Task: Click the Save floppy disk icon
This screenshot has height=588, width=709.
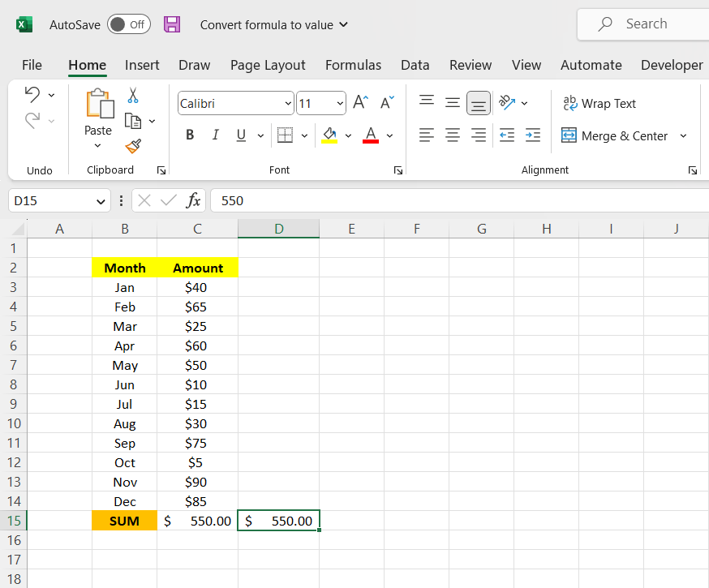Action: pyautogui.click(x=172, y=24)
